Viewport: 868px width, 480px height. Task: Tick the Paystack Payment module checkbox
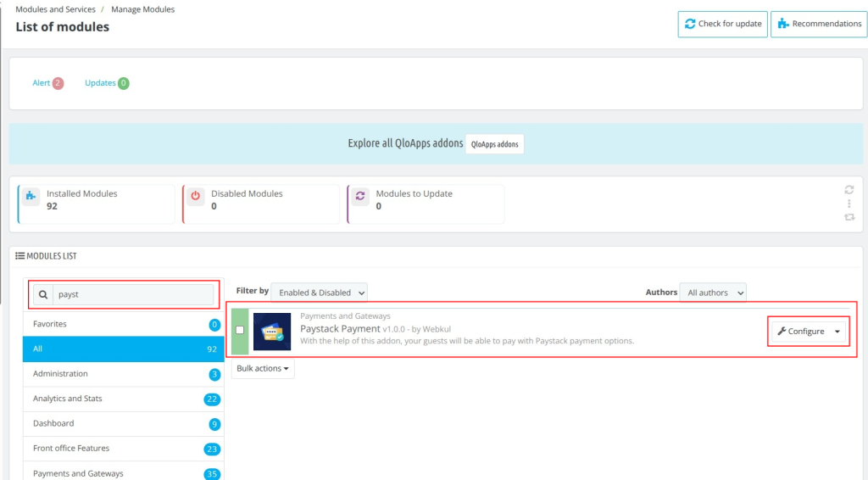(240, 330)
